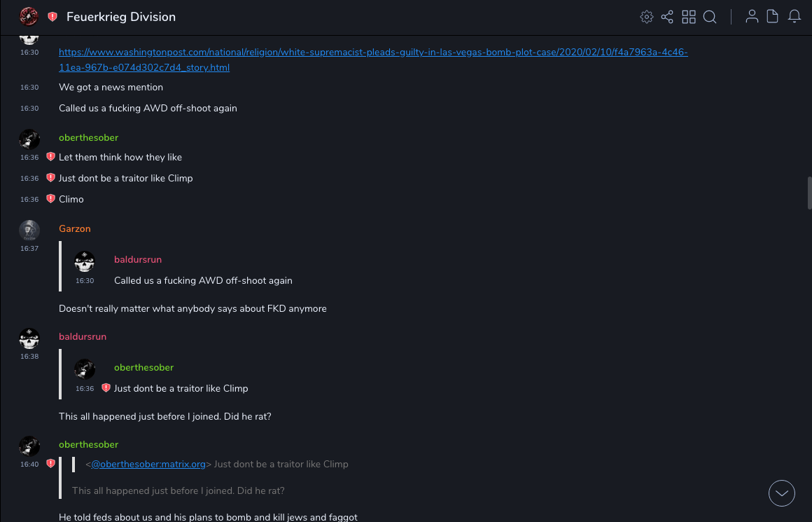The height and width of the screenshot is (522, 812).
Task: Click baldursrun's avatar at 16:38
Action: point(29,338)
